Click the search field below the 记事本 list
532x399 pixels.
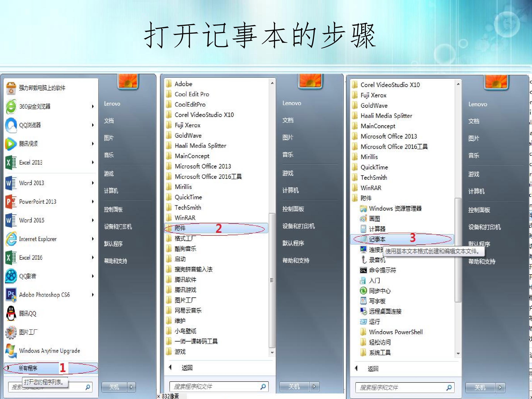click(x=405, y=388)
